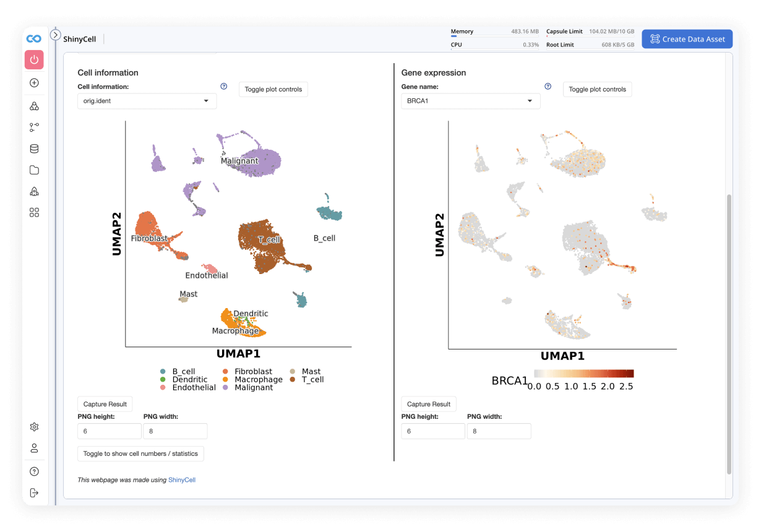Open the folder icon in sidebar

[x=34, y=170]
